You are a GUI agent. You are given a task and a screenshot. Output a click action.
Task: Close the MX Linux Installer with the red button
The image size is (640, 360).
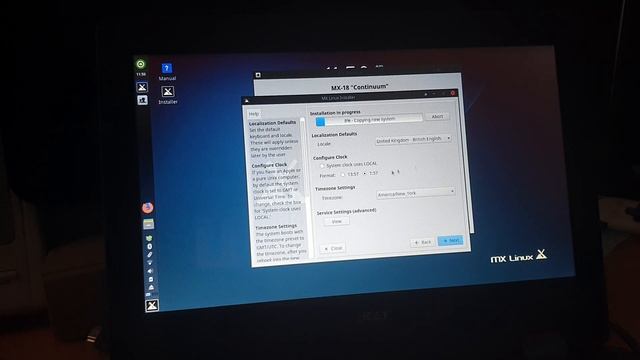click(453, 93)
